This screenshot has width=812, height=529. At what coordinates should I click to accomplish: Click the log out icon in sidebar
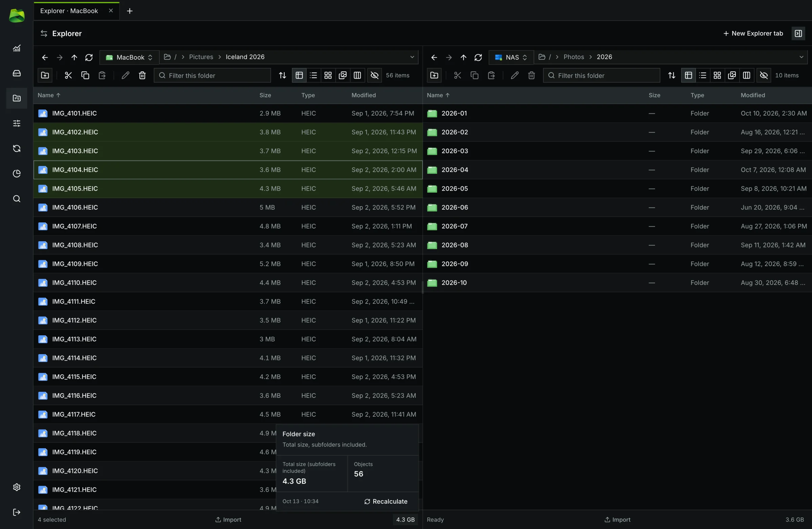point(16,512)
